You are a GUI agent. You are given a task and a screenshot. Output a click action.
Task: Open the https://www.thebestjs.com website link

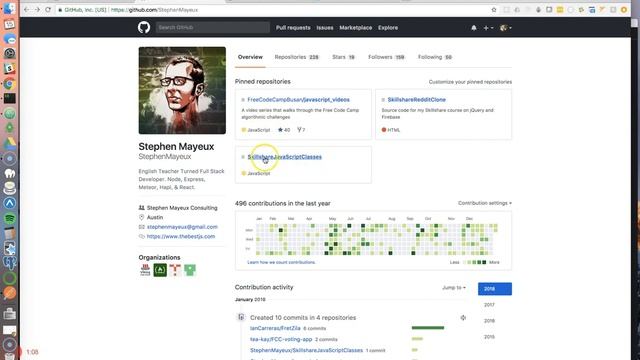click(181, 236)
